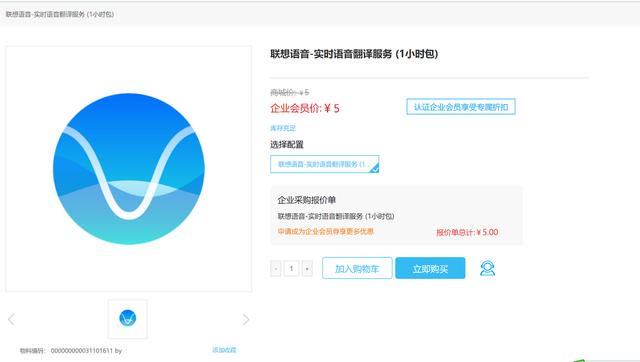Show previous product thumbnail with left arrow

pos(11,319)
